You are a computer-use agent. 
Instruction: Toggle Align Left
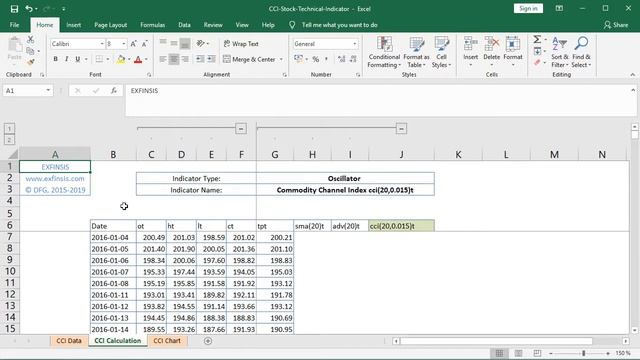pyautogui.click(x=162, y=59)
